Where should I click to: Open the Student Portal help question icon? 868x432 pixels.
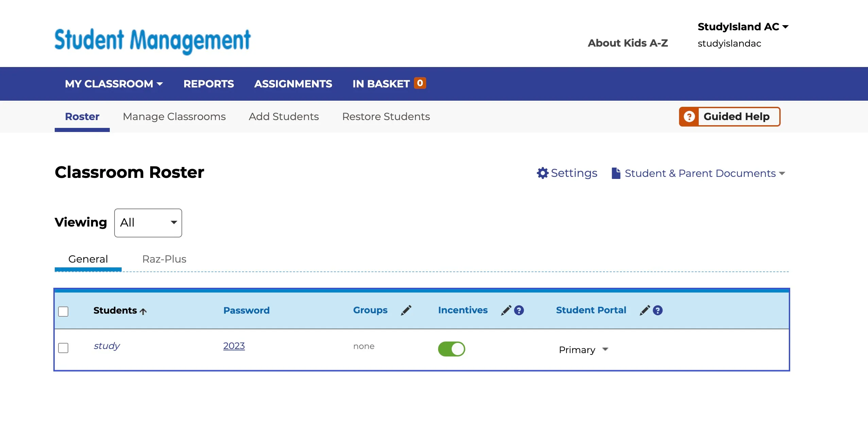click(x=658, y=310)
